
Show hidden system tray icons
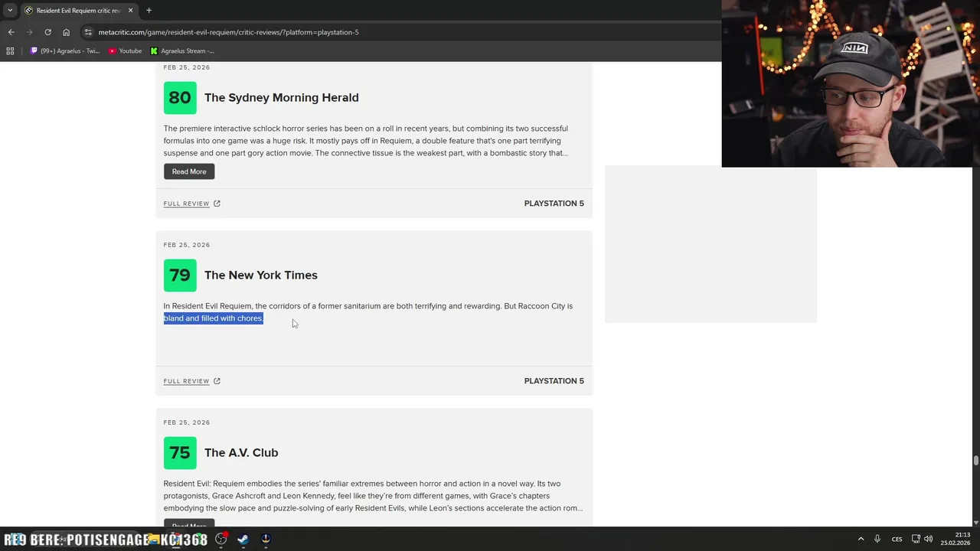(x=861, y=539)
